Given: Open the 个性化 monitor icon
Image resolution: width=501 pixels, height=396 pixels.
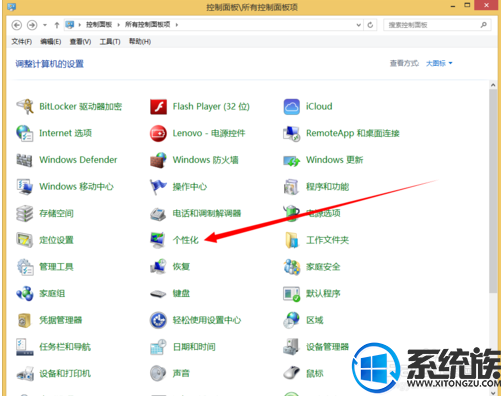Looking at the screenshot, I should coord(157,240).
